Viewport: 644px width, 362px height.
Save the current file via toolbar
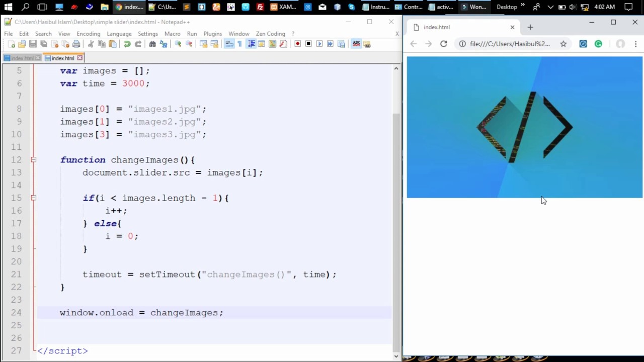(x=33, y=44)
